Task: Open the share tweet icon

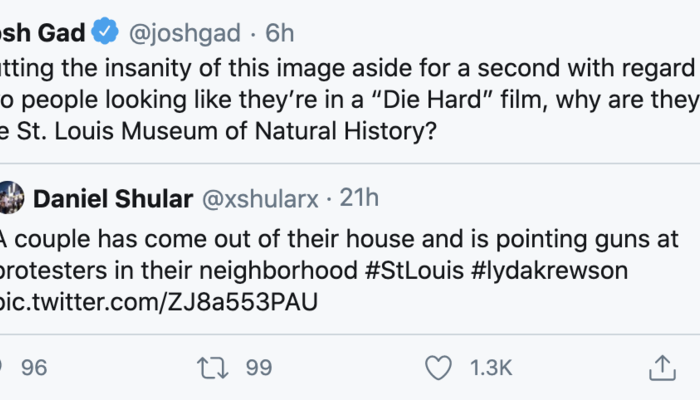Action: pyautogui.click(x=662, y=368)
